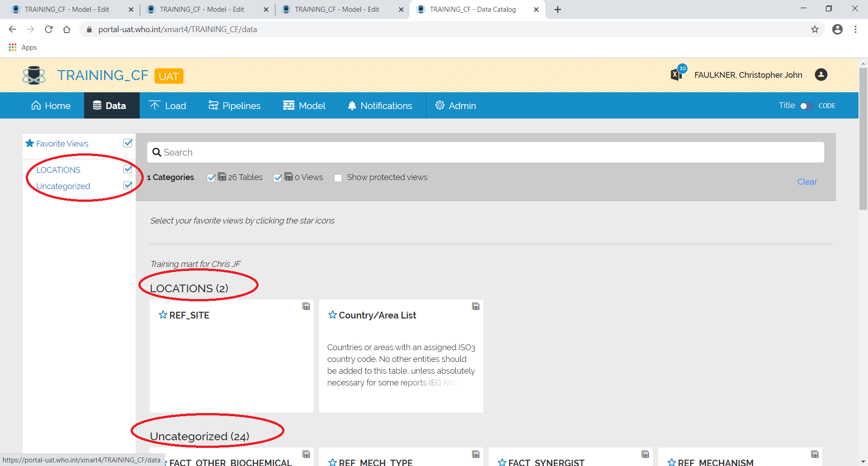Open the Load tab
Screen dimensions: 868x466
pyautogui.click(x=168, y=105)
